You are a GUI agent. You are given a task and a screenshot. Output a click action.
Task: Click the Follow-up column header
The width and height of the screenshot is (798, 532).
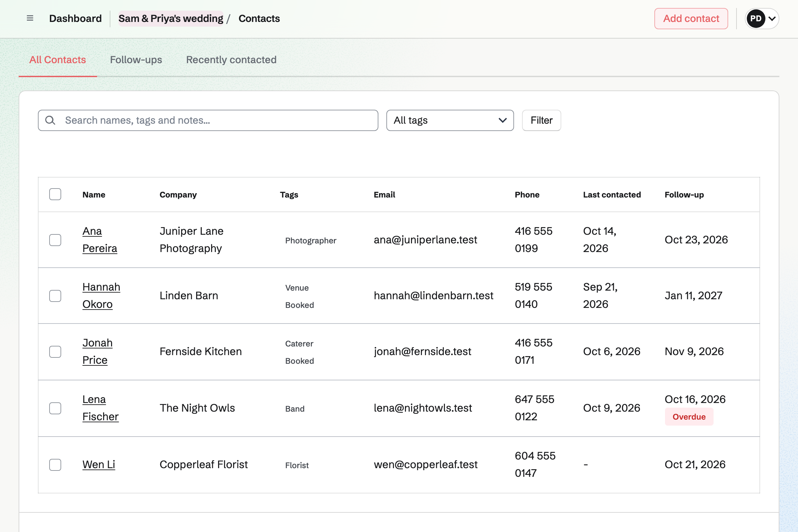684,195
